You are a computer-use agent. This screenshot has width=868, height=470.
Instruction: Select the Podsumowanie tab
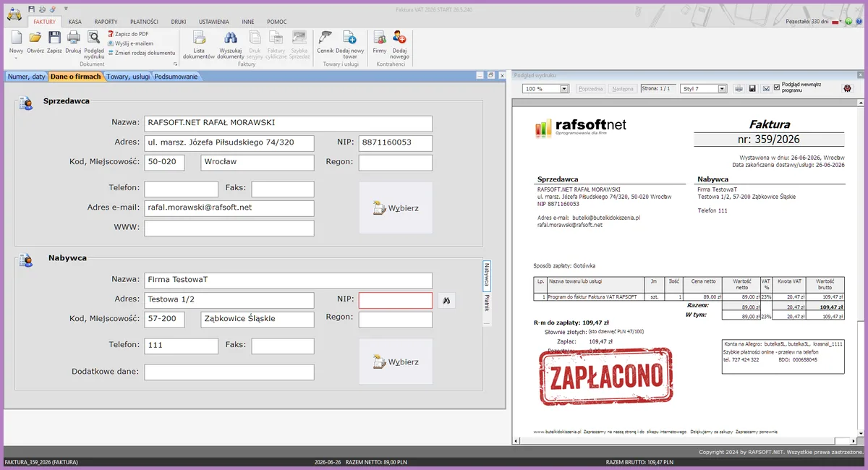176,76
